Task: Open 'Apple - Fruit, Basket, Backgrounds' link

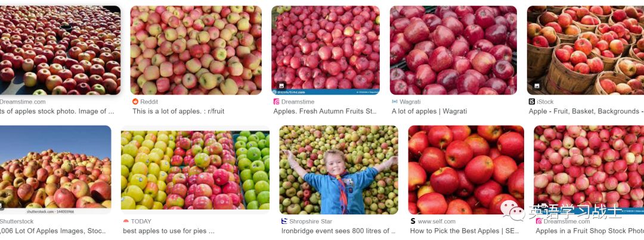Action: click(586, 111)
